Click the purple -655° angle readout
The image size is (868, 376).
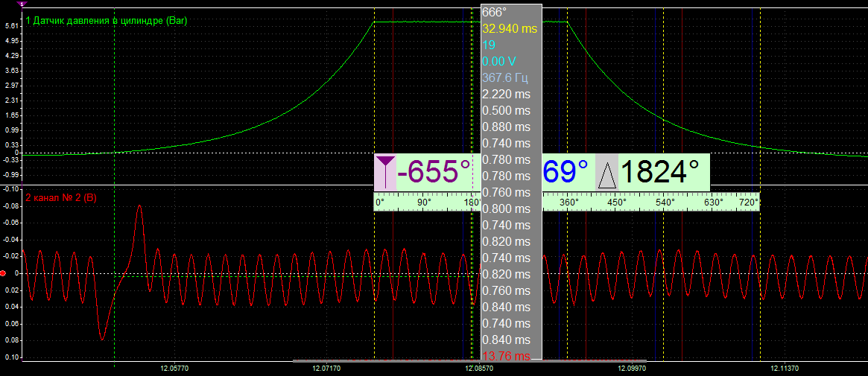pyautogui.click(x=434, y=172)
